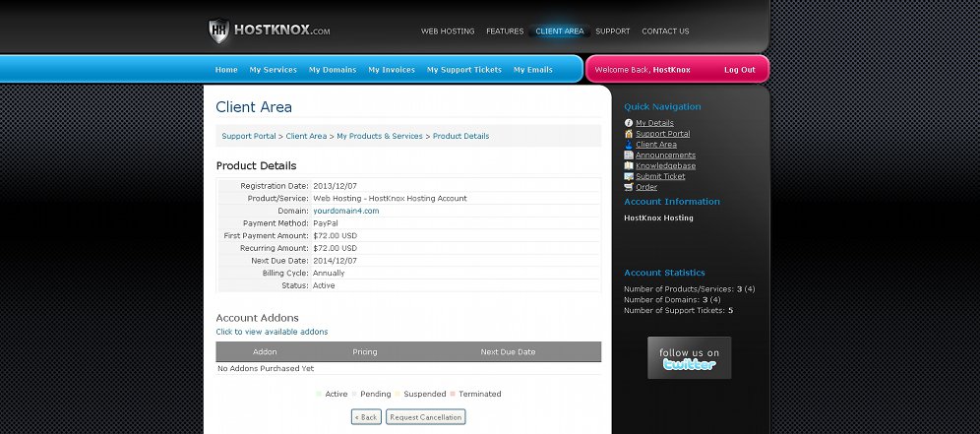980x434 pixels.
Task: Click the follow us on Twitter banner
Action: point(690,357)
